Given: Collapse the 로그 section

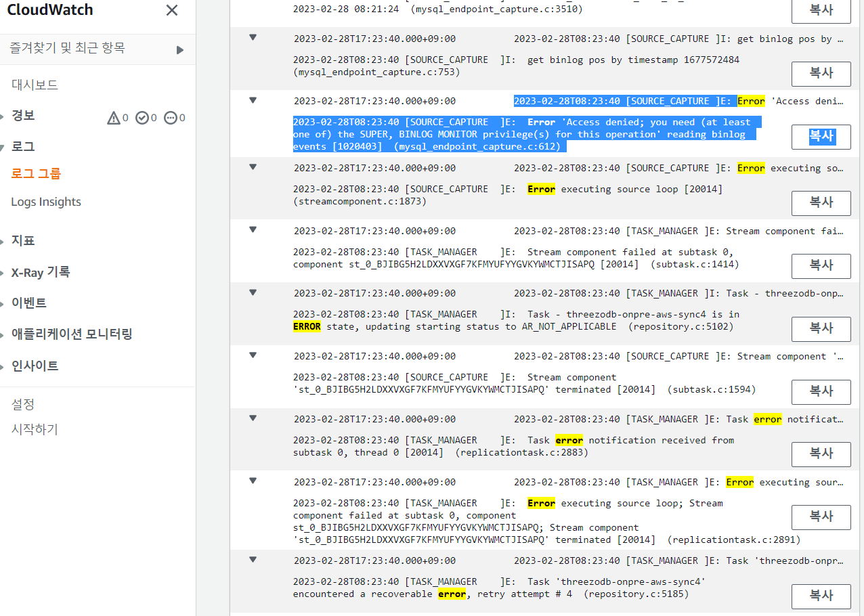Looking at the screenshot, I should click(2, 147).
